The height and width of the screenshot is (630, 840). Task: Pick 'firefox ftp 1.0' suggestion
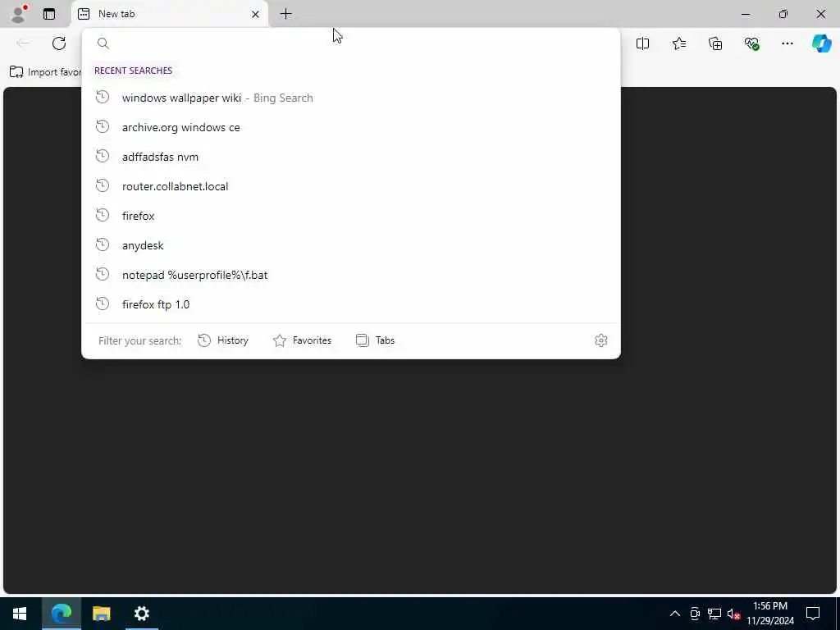coord(351,304)
